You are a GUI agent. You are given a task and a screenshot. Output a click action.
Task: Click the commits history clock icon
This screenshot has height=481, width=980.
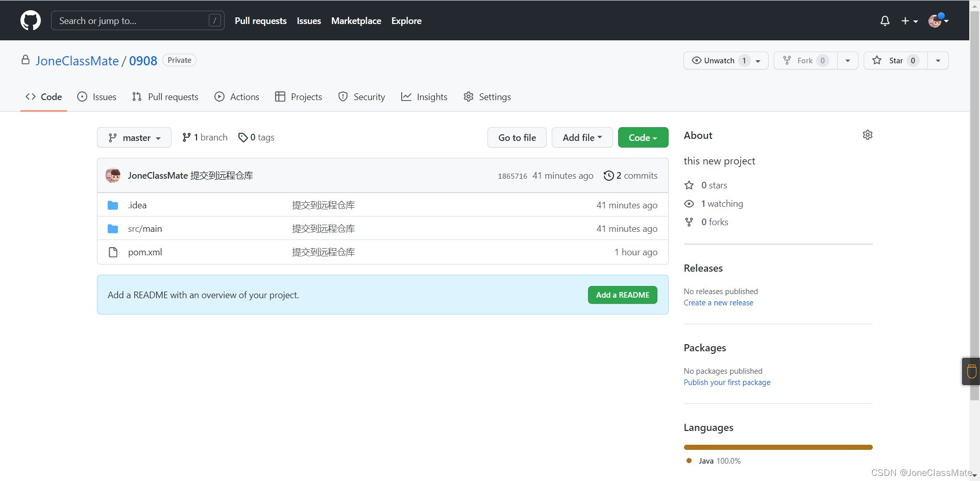pyautogui.click(x=608, y=176)
